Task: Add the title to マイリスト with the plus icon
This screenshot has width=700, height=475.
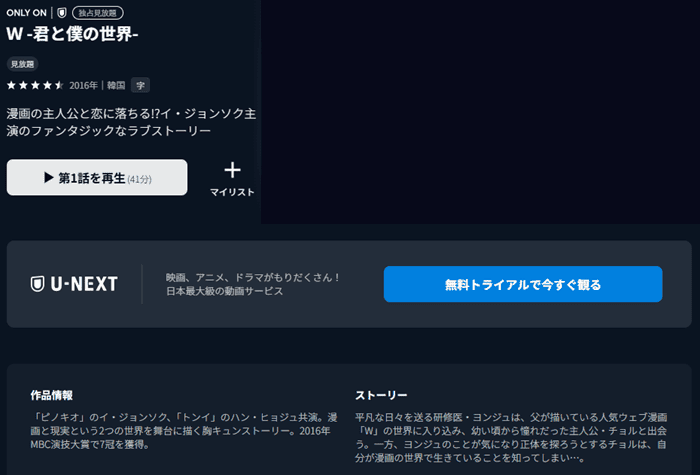Action: (x=232, y=179)
